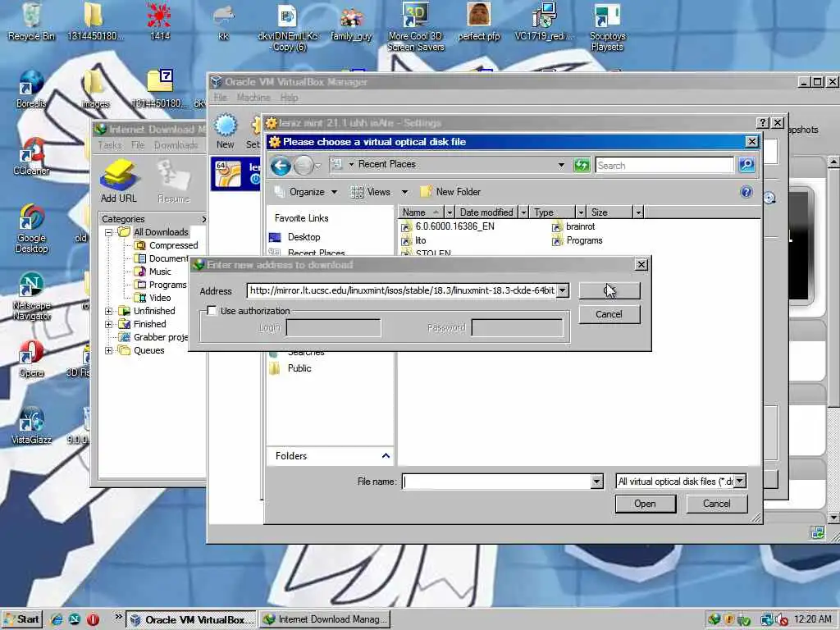This screenshot has width=840, height=630.
Task: Sort by Date modified column
Action: 486,212
